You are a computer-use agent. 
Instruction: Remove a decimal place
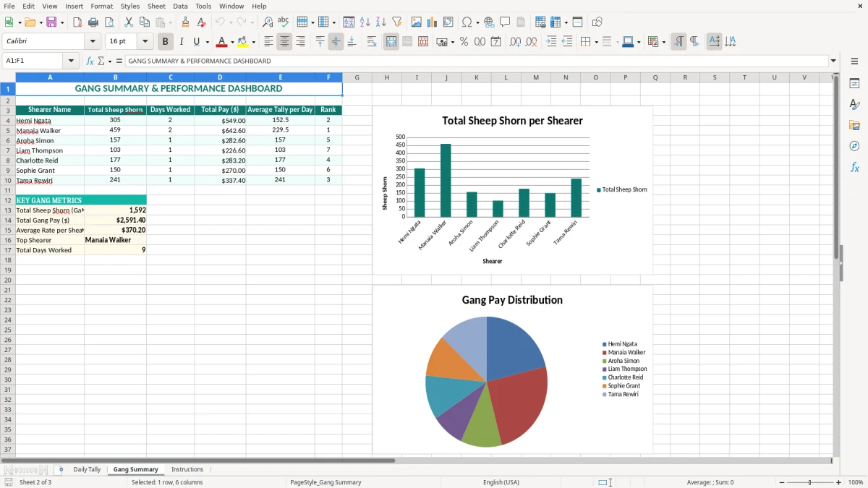click(x=531, y=42)
